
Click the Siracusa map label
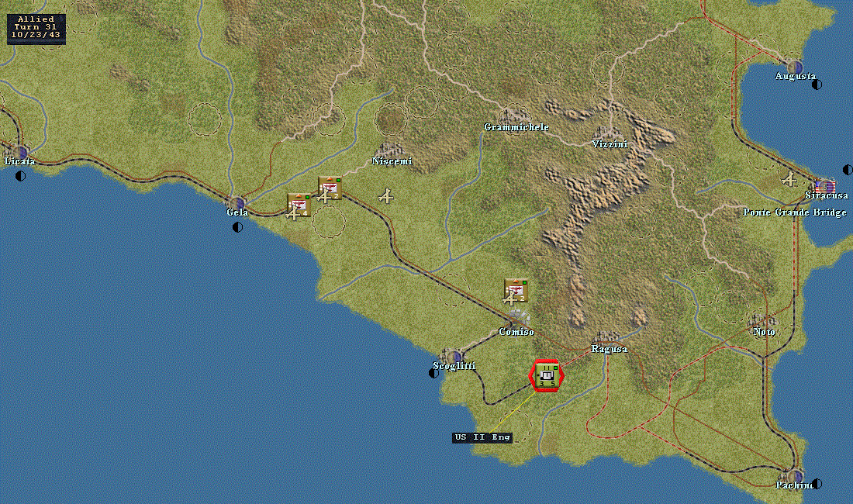pos(827,195)
